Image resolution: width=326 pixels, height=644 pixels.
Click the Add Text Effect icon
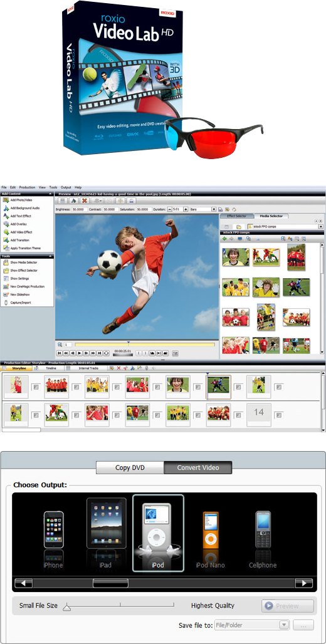pos(6,216)
